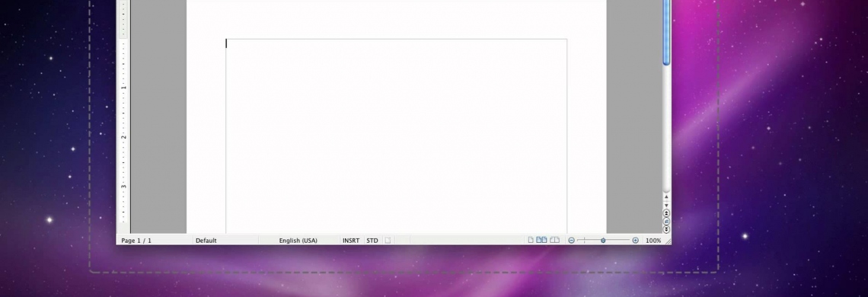This screenshot has width=868, height=297.
Task: Switch to side-by-side pages view icon
Action: click(541, 241)
